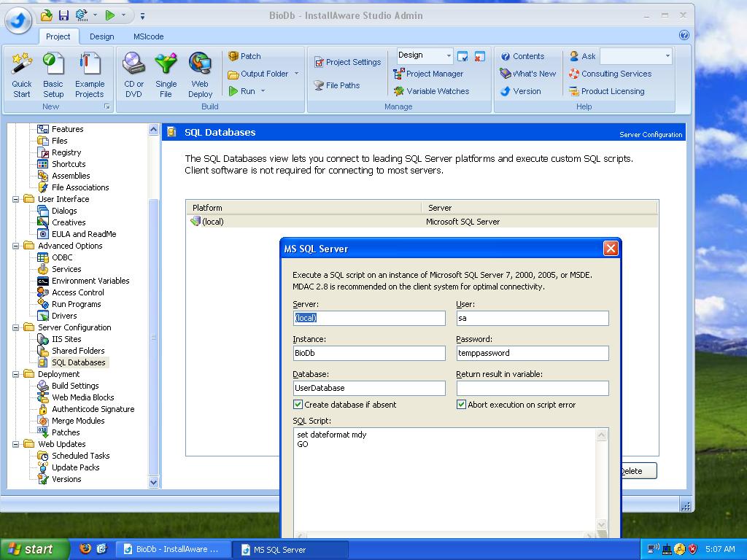Click the system tray clock
The width and height of the screenshot is (747, 560).
[x=720, y=550]
